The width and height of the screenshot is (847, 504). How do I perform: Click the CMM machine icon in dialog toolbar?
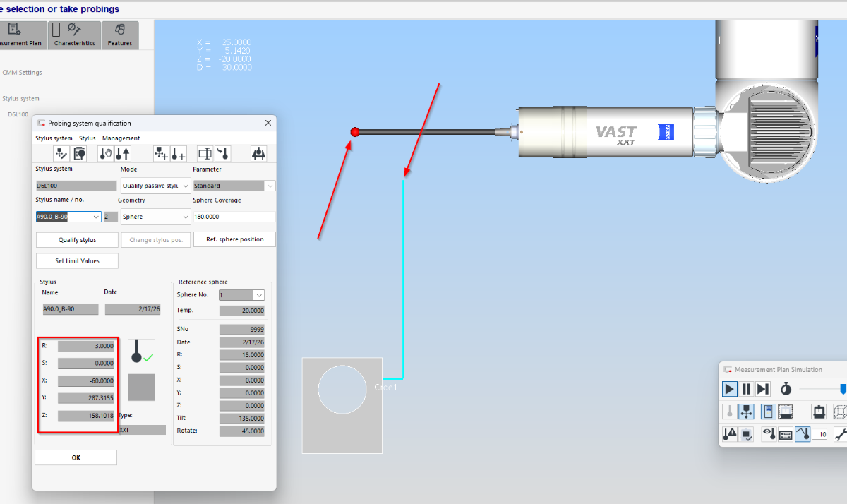pos(258,153)
